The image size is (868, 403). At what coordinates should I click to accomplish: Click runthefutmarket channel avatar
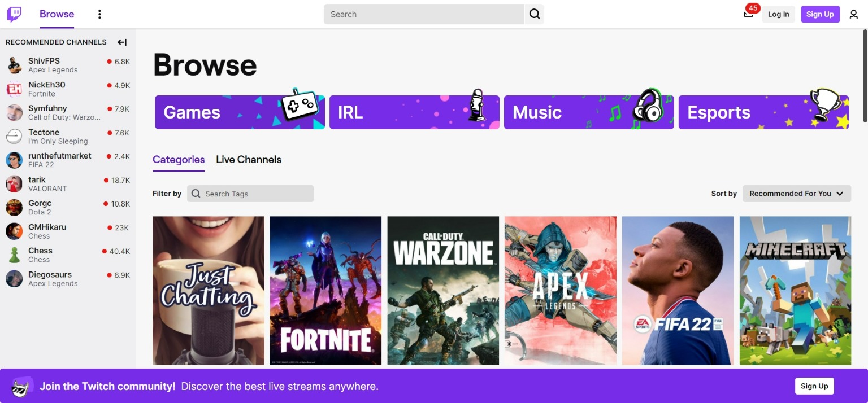tap(14, 160)
